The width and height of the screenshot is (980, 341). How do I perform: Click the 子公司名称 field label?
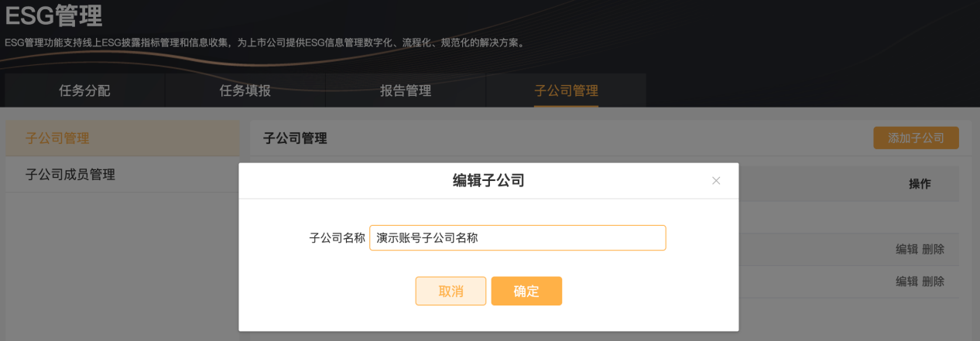coord(337,238)
